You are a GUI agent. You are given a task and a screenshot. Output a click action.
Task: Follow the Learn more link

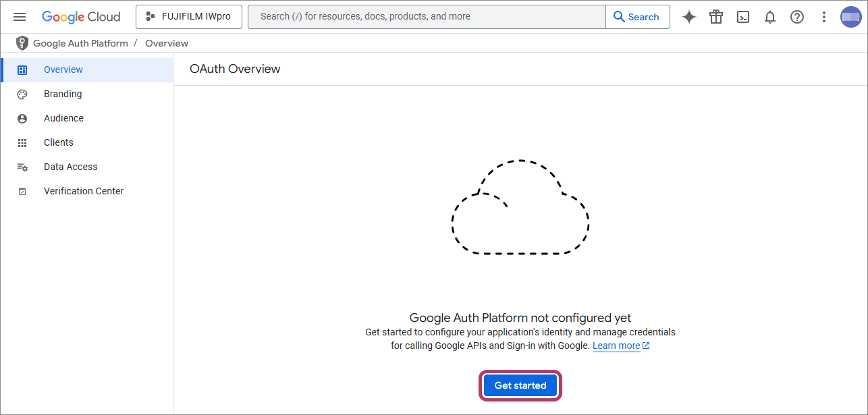click(x=616, y=345)
